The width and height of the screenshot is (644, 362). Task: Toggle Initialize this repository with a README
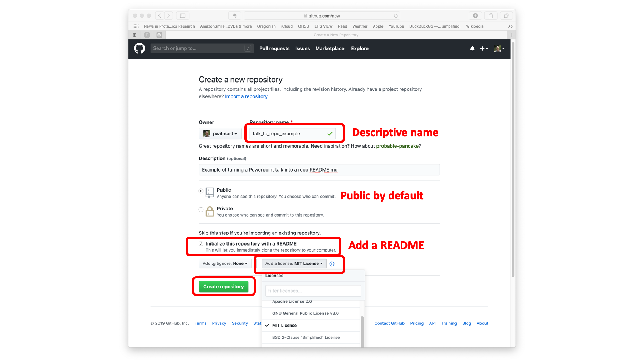pyautogui.click(x=201, y=244)
